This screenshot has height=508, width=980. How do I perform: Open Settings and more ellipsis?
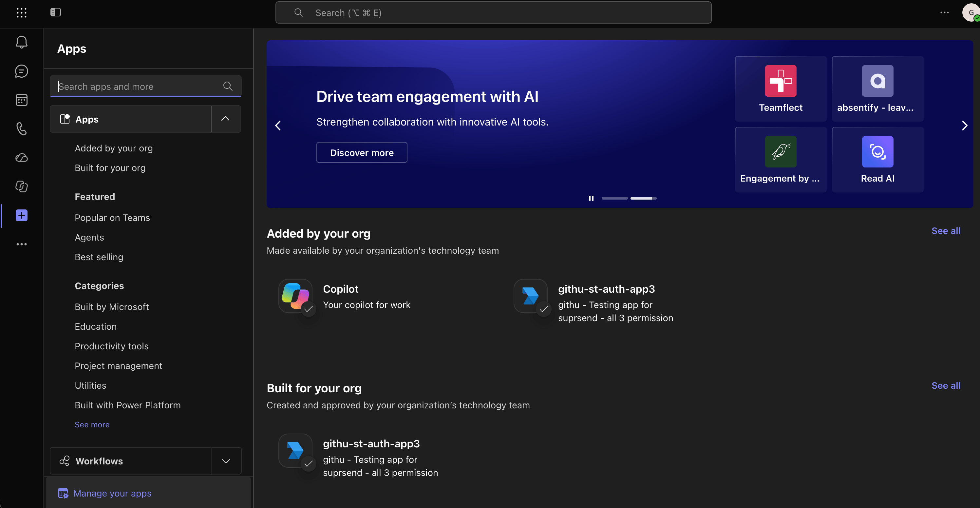coord(944,12)
